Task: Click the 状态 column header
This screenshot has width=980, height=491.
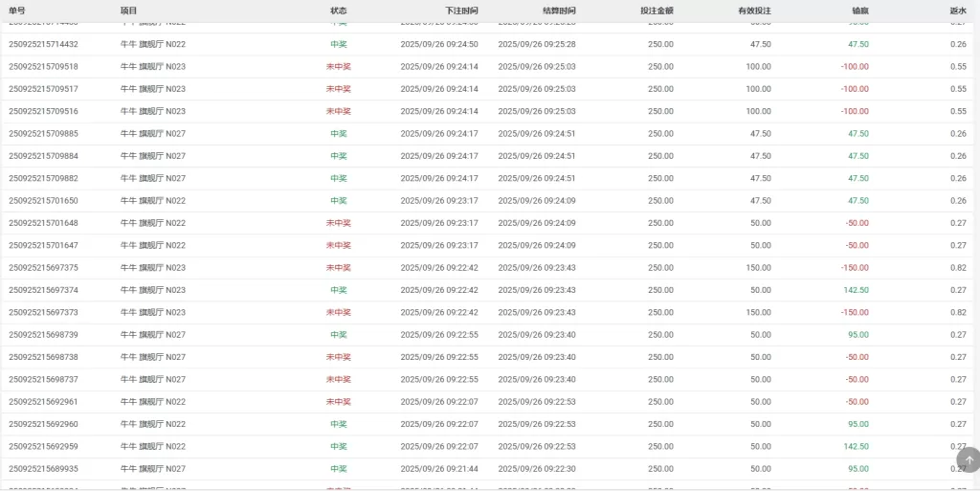Action: (338, 11)
